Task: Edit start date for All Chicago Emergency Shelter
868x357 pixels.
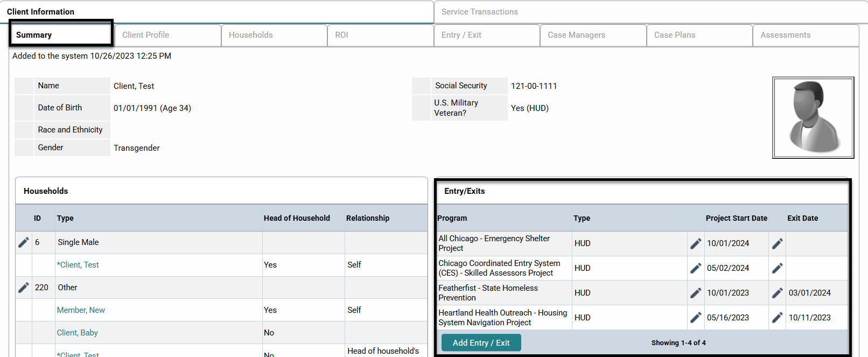Action: click(x=696, y=243)
